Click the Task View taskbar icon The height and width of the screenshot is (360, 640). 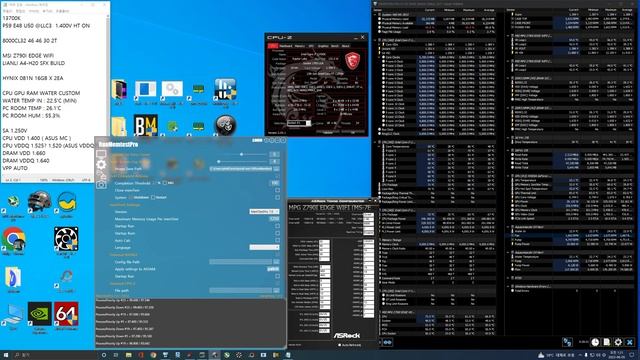[116, 355]
